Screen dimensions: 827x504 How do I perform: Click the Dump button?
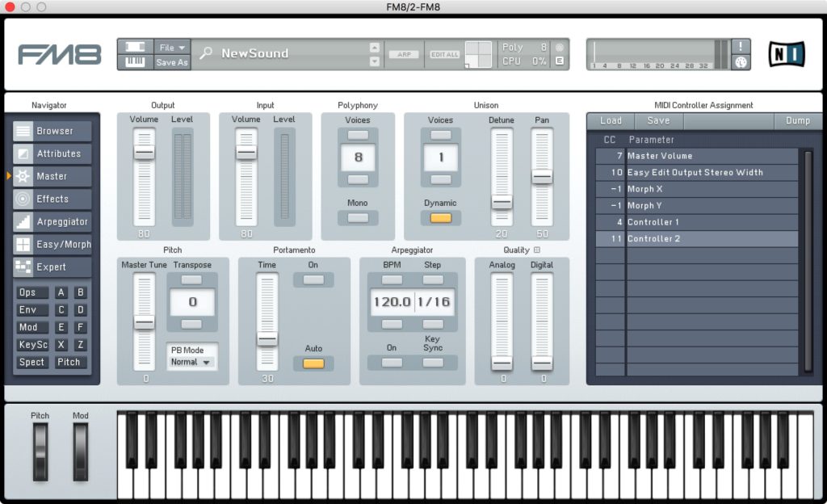click(797, 120)
